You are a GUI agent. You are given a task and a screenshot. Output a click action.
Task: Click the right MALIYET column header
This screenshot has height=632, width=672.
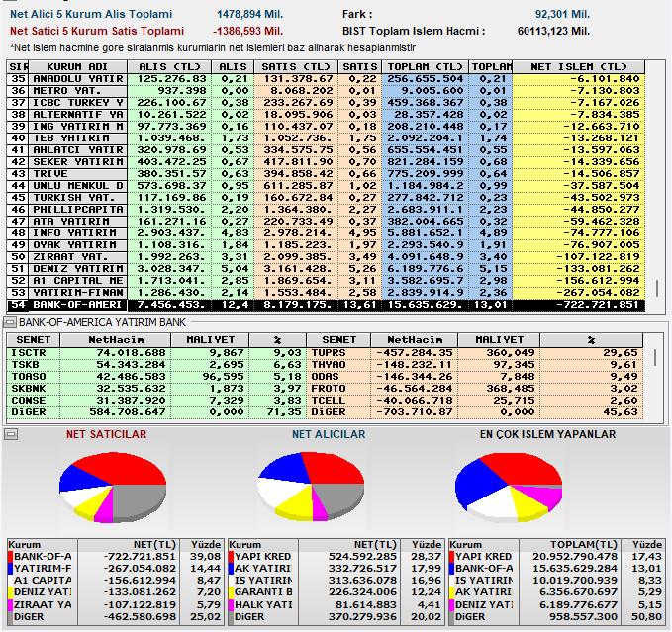pos(499,340)
